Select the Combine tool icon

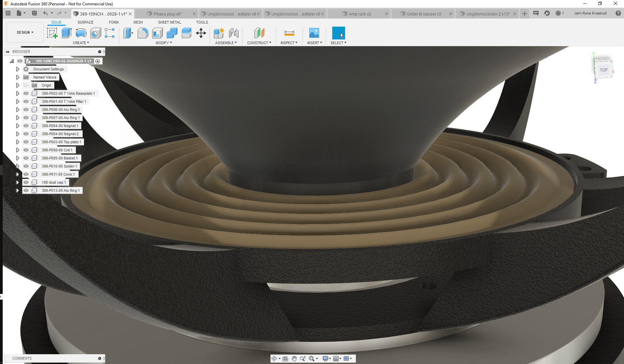coord(172,33)
